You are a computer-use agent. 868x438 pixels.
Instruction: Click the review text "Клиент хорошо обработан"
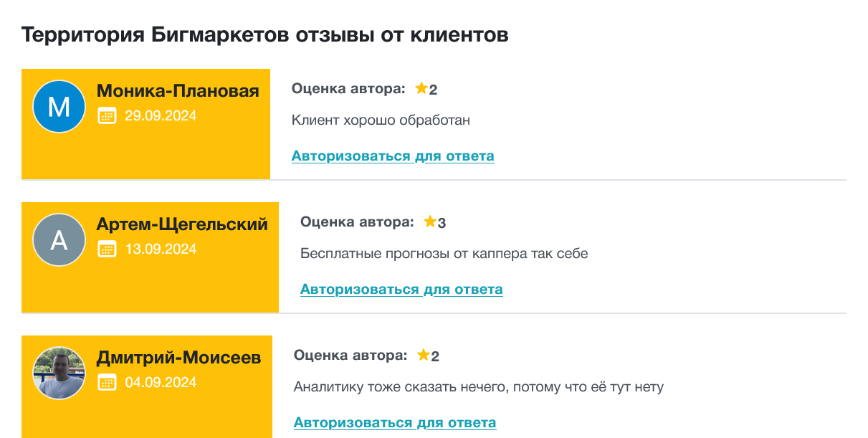click(x=381, y=120)
